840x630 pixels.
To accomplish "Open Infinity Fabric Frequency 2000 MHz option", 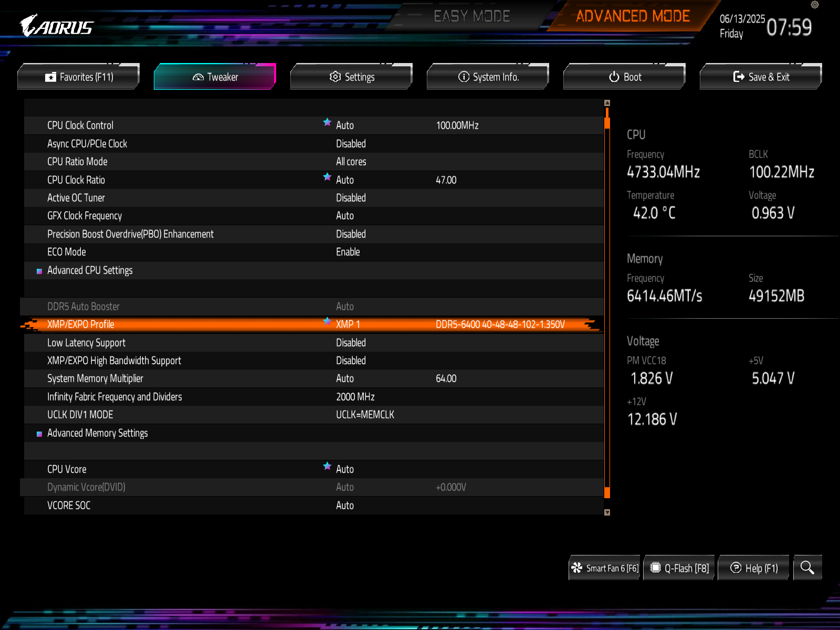I will tap(355, 397).
